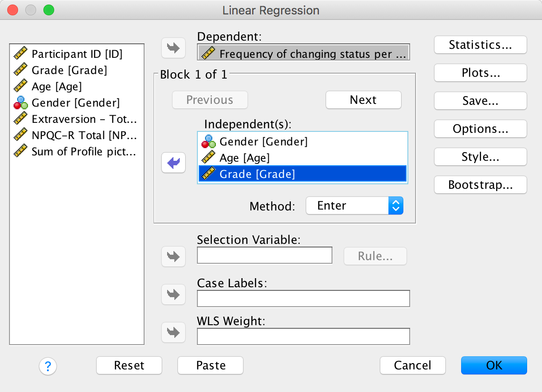Viewport: 542px width, 392px height.
Task: Click the Paste button
Action: [210, 365]
